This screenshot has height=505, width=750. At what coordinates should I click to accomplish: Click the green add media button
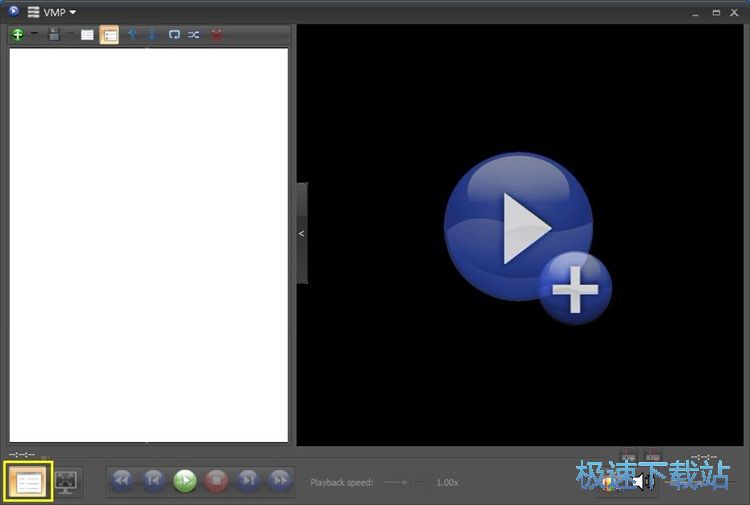(x=18, y=34)
